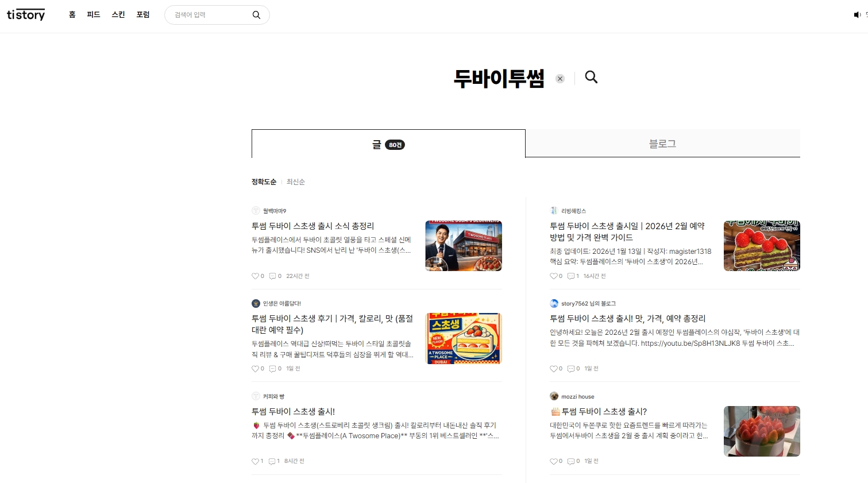Like the 맛, 가격, 예약 총정리 post
The width and height of the screenshot is (868, 483).
pos(553,369)
